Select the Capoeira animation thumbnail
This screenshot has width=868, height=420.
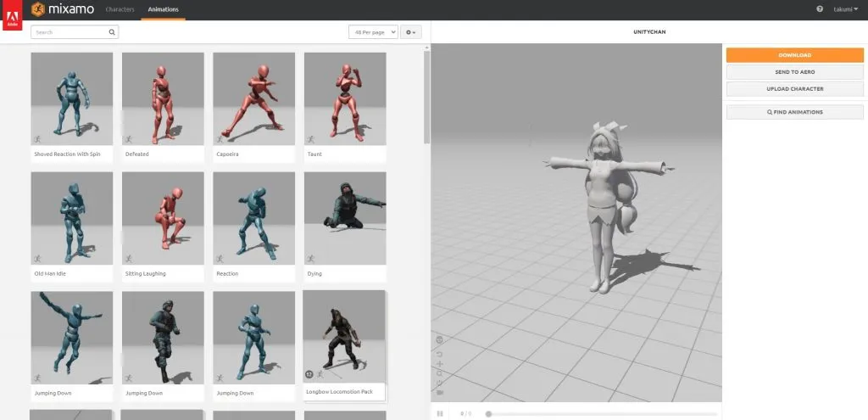coord(254,98)
